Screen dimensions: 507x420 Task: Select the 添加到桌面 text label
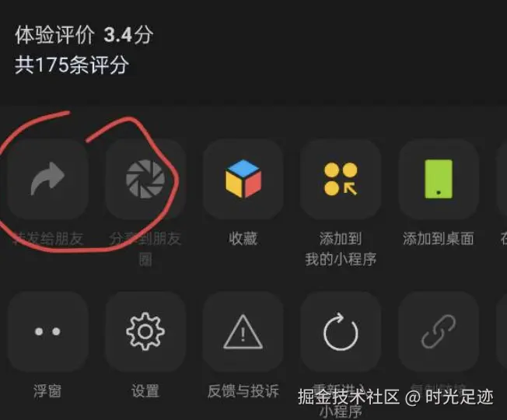pos(439,239)
